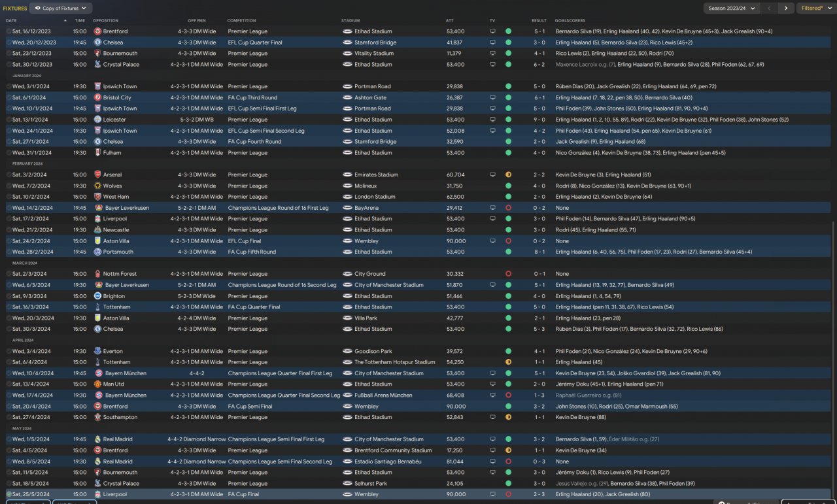Viewport: 837px width, 504px height.
Task: Click the 2 - 3 result of the FA Cup Final
Action: tap(539, 494)
